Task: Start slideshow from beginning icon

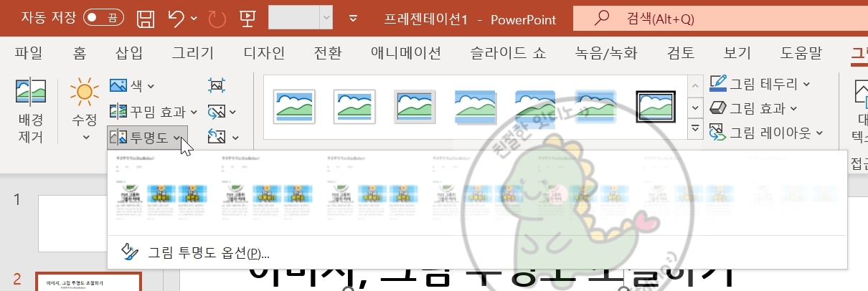Action: click(x=248, y=18)
